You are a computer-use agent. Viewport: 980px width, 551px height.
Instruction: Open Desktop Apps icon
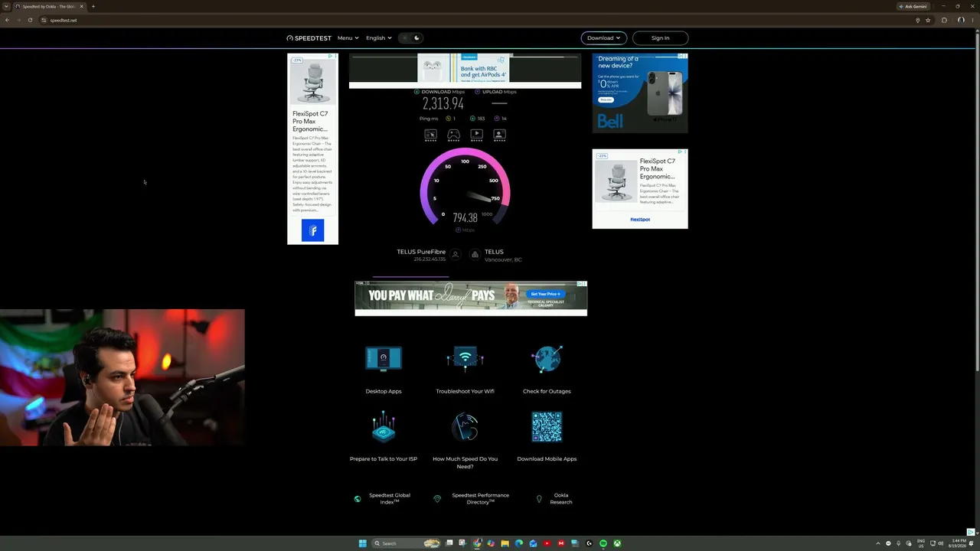384,358
